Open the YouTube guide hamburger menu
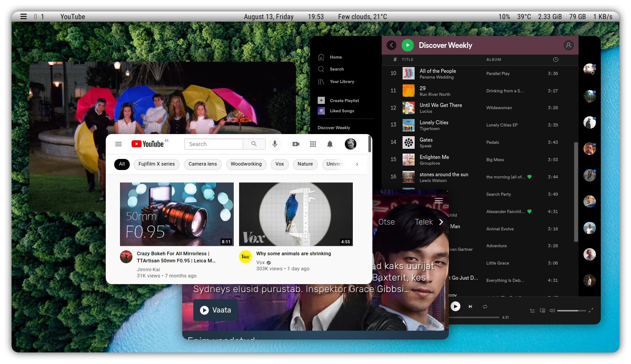The height and width of the screenshot is (364, 631). click(x=118, y=144)
